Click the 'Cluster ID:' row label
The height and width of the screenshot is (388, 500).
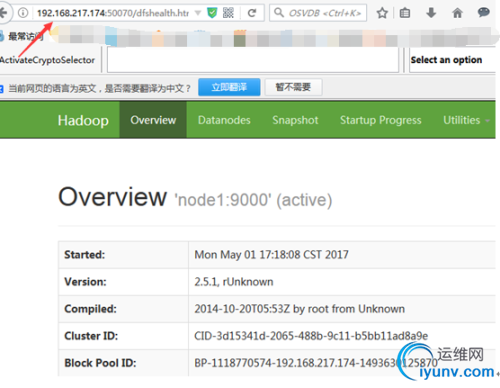[91, 336]
